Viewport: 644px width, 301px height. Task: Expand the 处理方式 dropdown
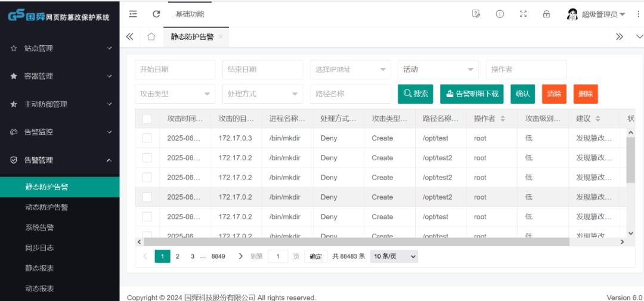262,94
